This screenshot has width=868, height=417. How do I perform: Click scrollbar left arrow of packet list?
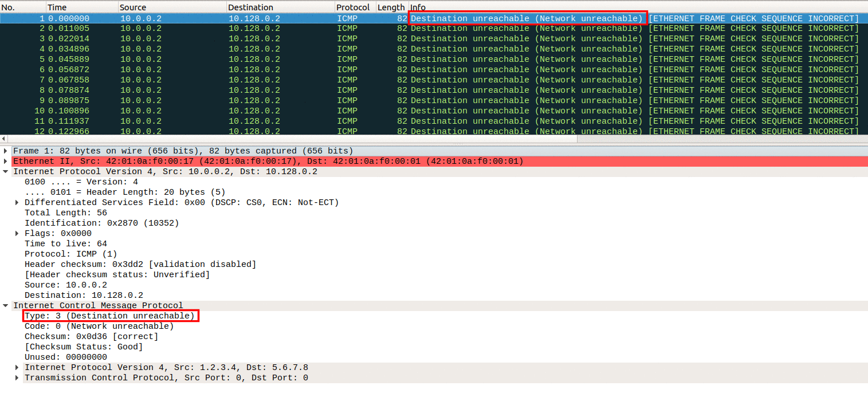coord(3,139)
